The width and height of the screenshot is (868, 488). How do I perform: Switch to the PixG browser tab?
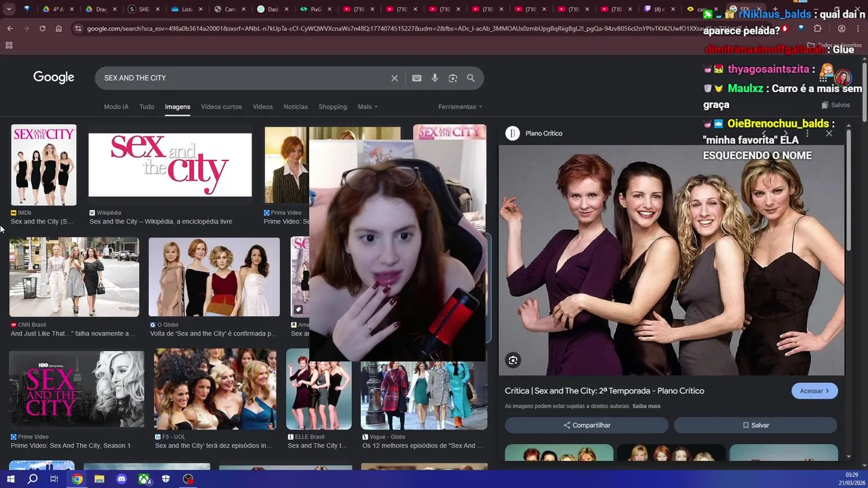click(x=314, y=9)
